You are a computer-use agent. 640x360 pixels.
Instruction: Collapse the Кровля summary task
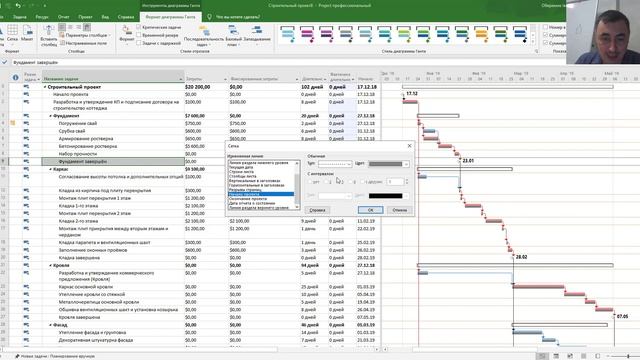click(51, 265)
